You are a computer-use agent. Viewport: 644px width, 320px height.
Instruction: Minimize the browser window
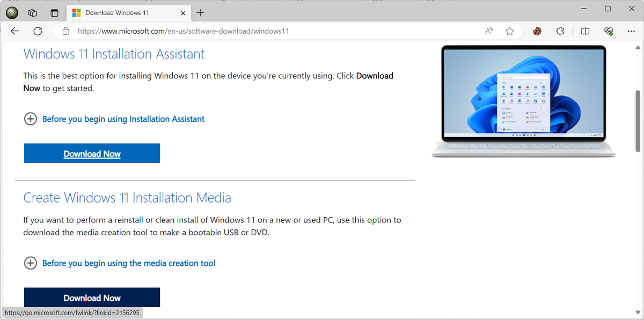[x=582, y=9]
